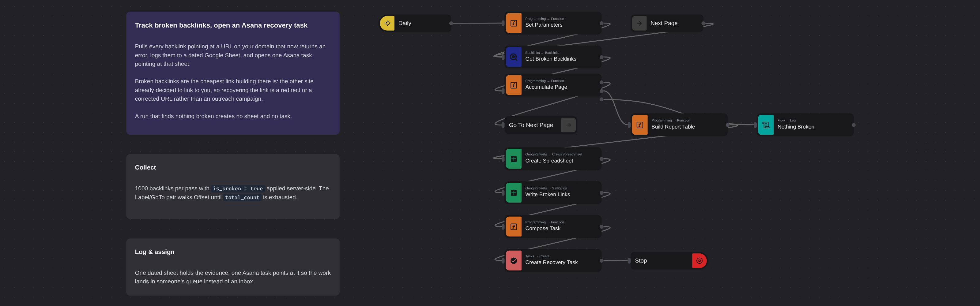Screen dimensions: 980x306
Task: Select the Set Parameters node title
Action: tap(544, 25)
